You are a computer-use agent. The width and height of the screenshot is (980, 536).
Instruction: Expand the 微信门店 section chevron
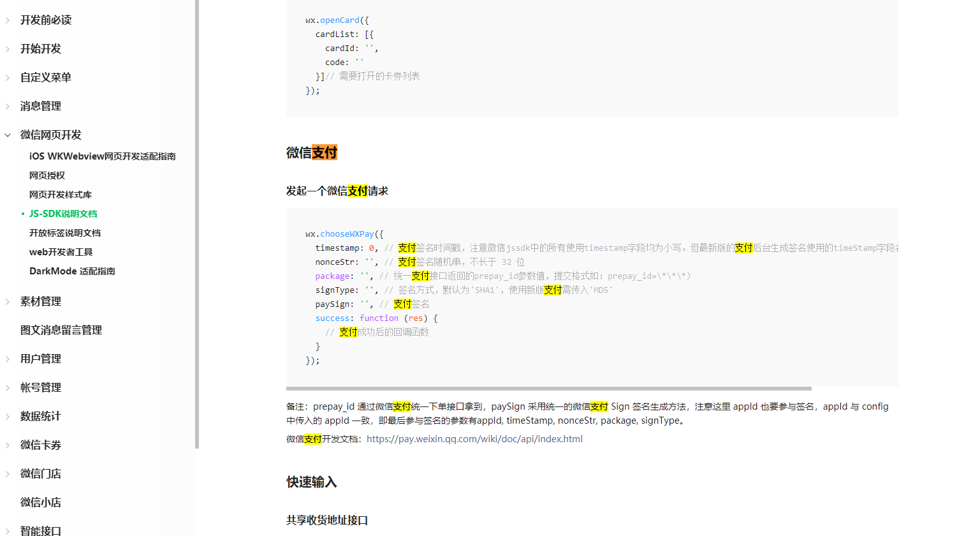8,474
